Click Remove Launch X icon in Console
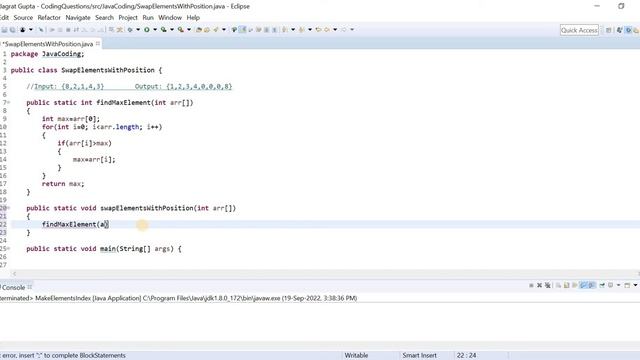This screenshot has height=360, width=640. tap(539, 285)
